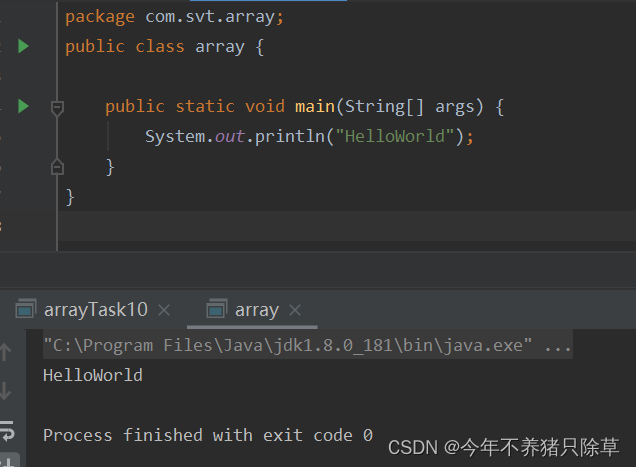Image resolution: width=636 pixels, height=467 pixels.
Task: Click the "HelloWorld" string literal
Action: (395, 136)
